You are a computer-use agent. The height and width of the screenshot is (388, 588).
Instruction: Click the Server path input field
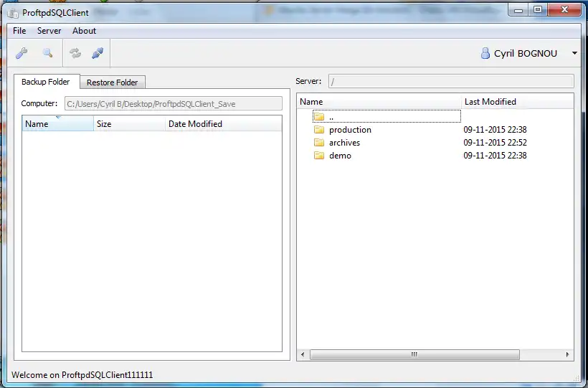(451, 82)
